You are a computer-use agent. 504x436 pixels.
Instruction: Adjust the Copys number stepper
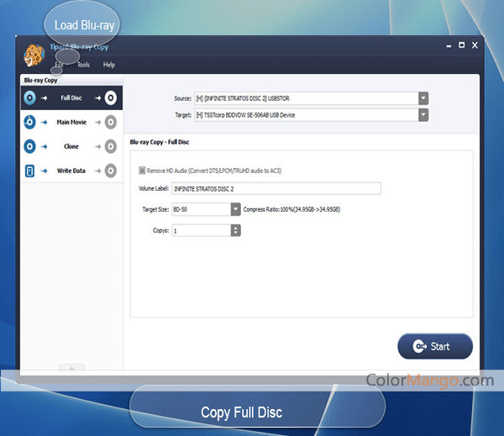coord(235,230)
